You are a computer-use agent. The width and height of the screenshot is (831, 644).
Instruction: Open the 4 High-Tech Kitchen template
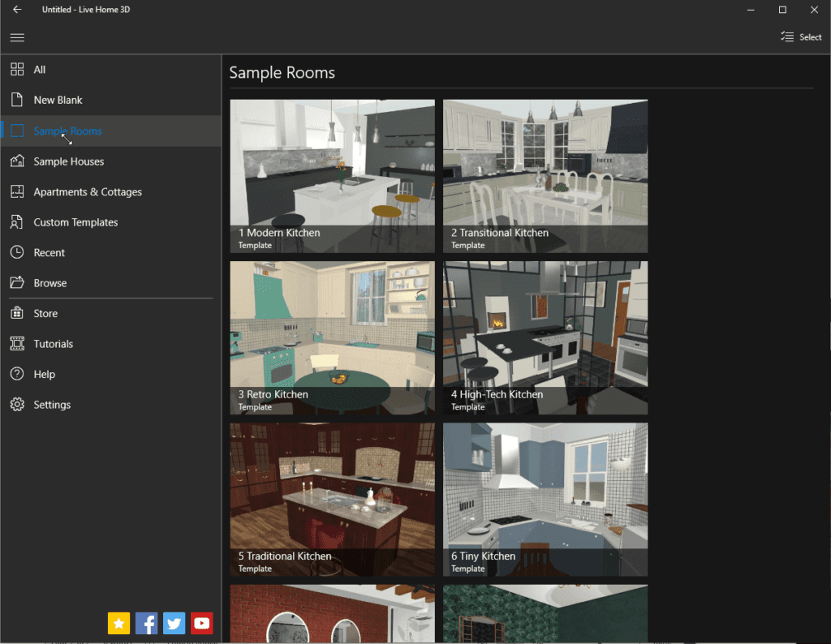pos(545,338)
